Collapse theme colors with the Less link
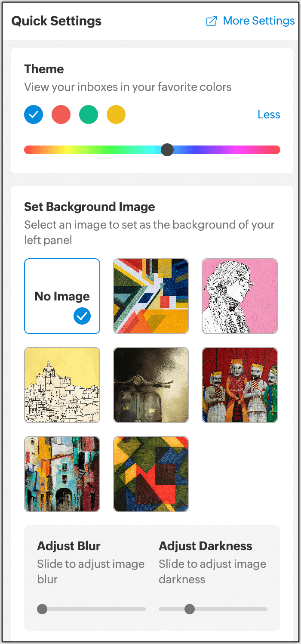The height and width of the screenshot is (644, 301). (x=269, y=115)
